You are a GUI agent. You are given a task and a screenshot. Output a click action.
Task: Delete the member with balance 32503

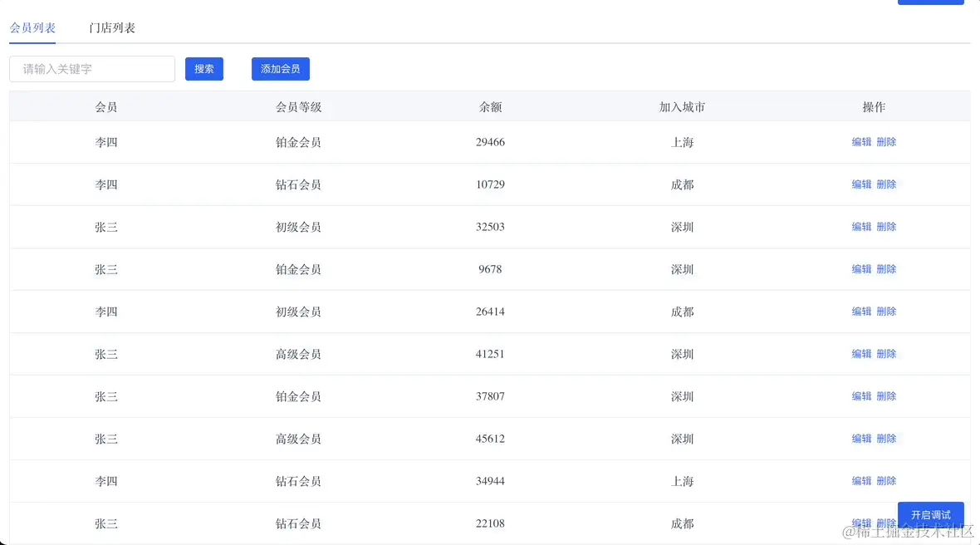(x=886, y=227)
